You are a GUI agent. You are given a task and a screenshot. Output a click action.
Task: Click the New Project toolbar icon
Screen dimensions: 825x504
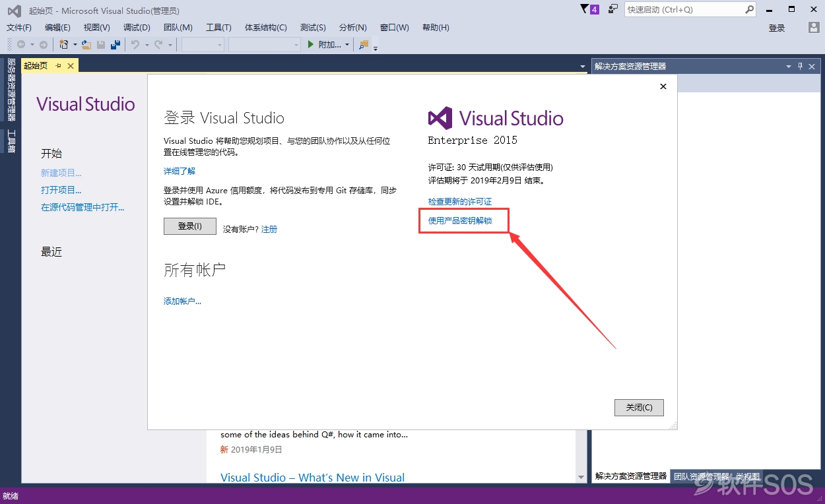point(64,44)
